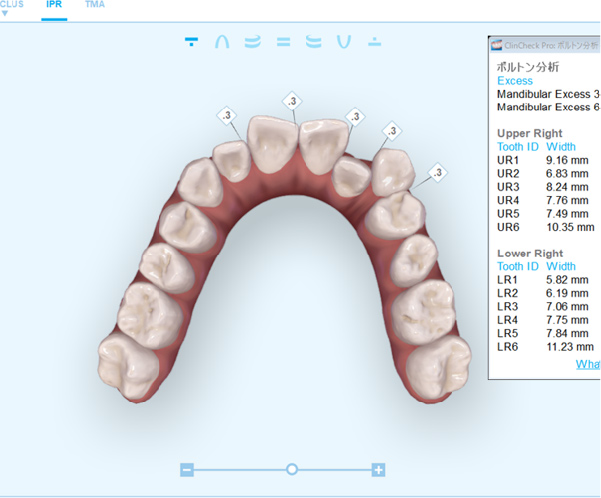Select the lower arch U-shaped view icon
This screenshot has height=498, width=601.
pos(344,42)
